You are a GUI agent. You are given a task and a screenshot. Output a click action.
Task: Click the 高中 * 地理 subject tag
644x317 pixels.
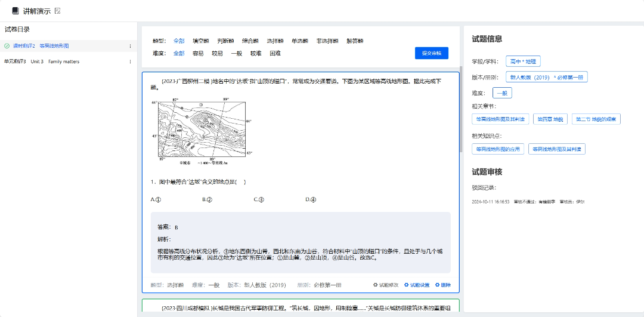[524, 61]
